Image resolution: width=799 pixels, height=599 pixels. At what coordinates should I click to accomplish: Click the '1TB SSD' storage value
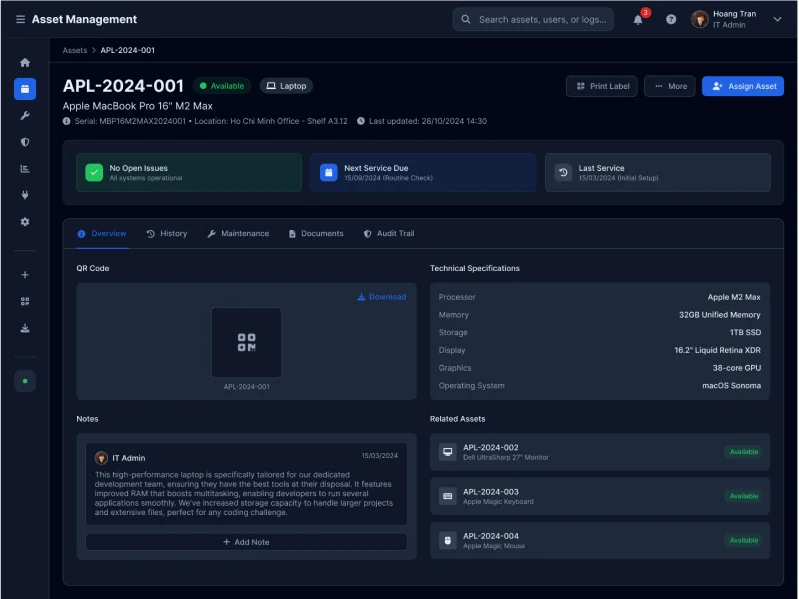click(745, 333)
